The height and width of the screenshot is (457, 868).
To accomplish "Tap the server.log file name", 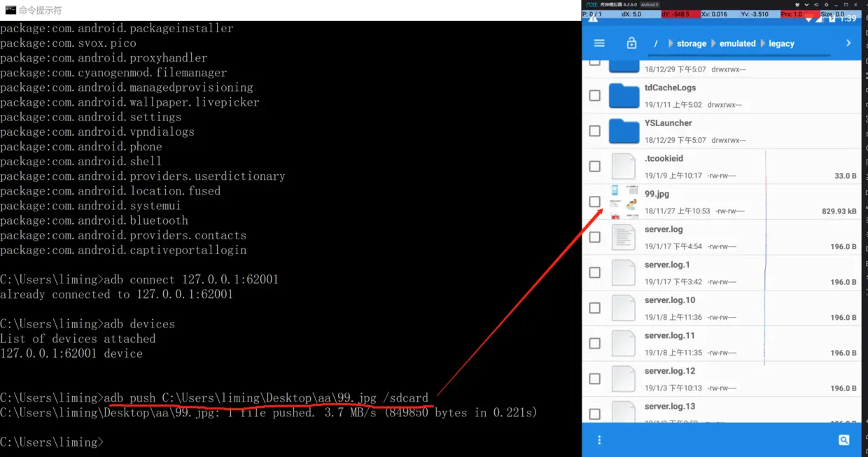I will (x=664, y=229).
